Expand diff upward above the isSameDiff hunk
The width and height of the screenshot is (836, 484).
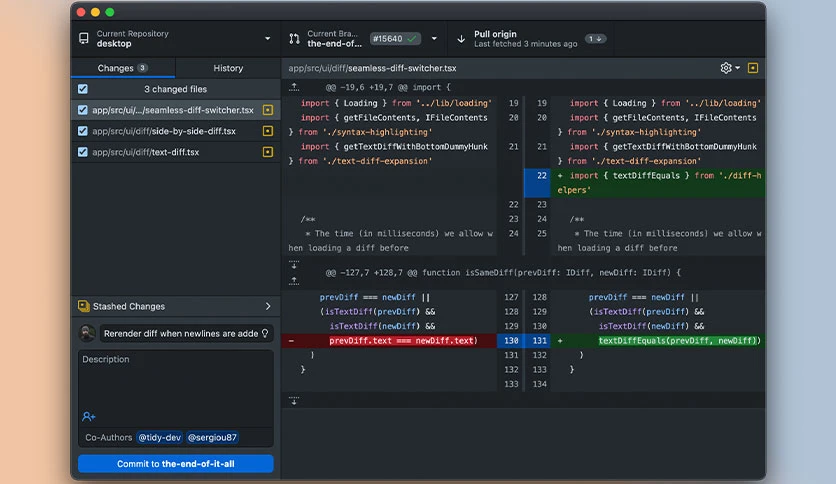(x=294, y=280)
